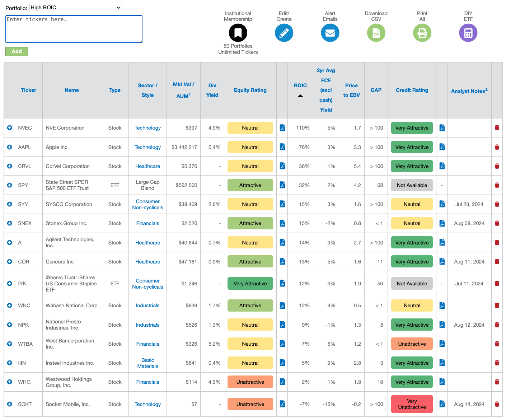Screen dimensions: 506x420
Task: Open the Technology sector link for AAPL
Action: click(x=147, y=147)
